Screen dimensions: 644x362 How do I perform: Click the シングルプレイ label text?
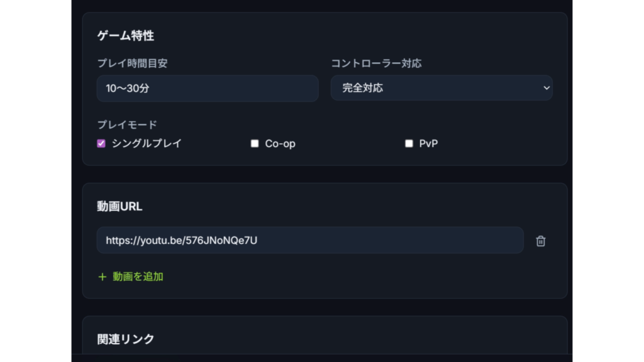147,143
